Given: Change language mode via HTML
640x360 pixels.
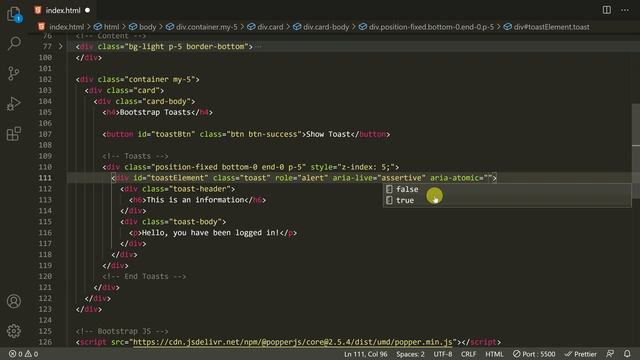Looking at the screenshot, I should pyautogui.click(x=494, y=354).
